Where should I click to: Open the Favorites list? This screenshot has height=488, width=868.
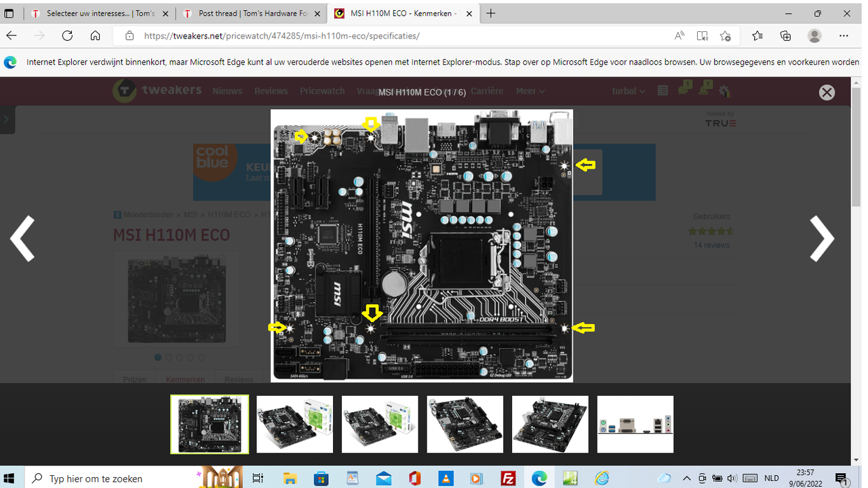pyautogui.click(x=757, y=36)
